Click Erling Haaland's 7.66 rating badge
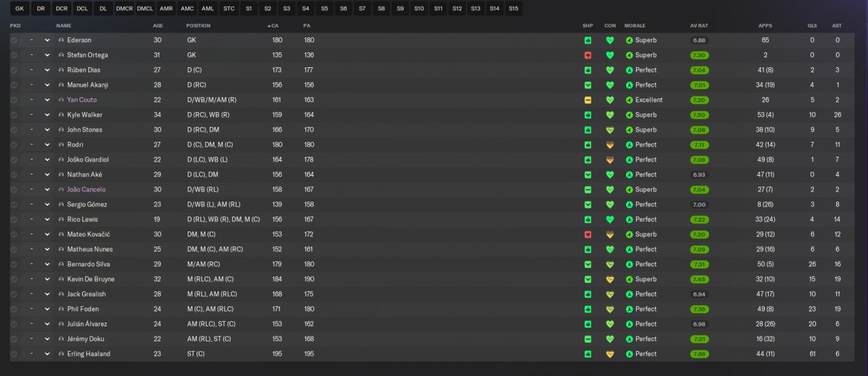Image resolution: width=868 pixels, height=376 pixels. (x=699, y=354)
